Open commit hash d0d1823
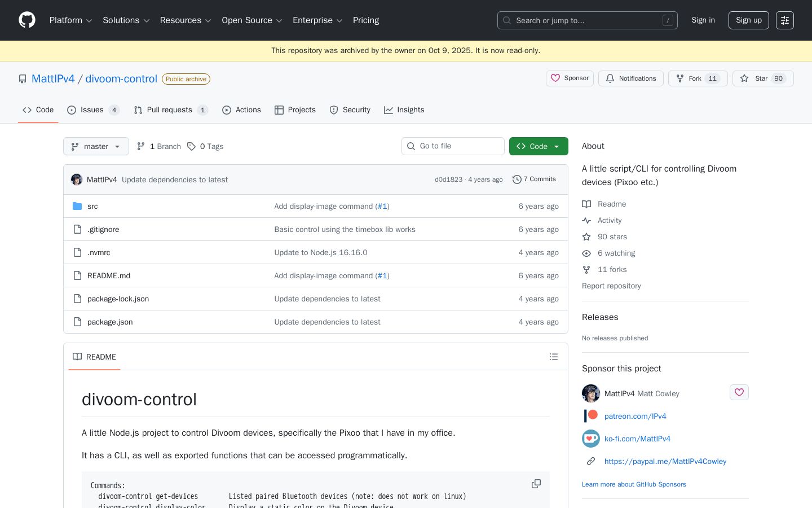The image size is (812, 508). click(x=448, y=180)
